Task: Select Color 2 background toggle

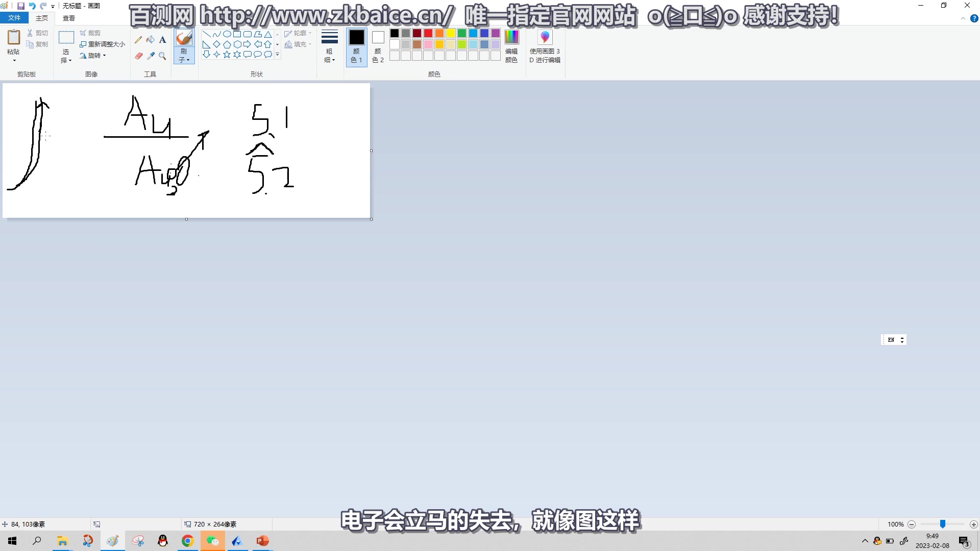Action: tap(378, 47)
